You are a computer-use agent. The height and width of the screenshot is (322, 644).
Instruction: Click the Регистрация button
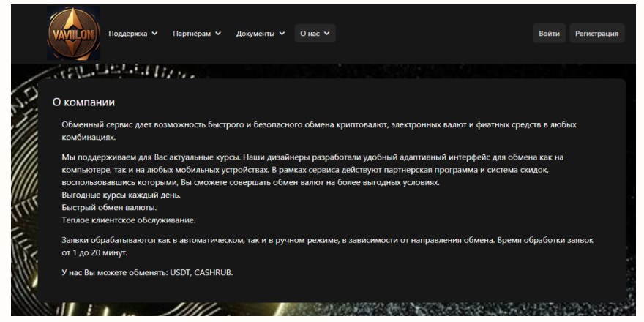point(596,34)
